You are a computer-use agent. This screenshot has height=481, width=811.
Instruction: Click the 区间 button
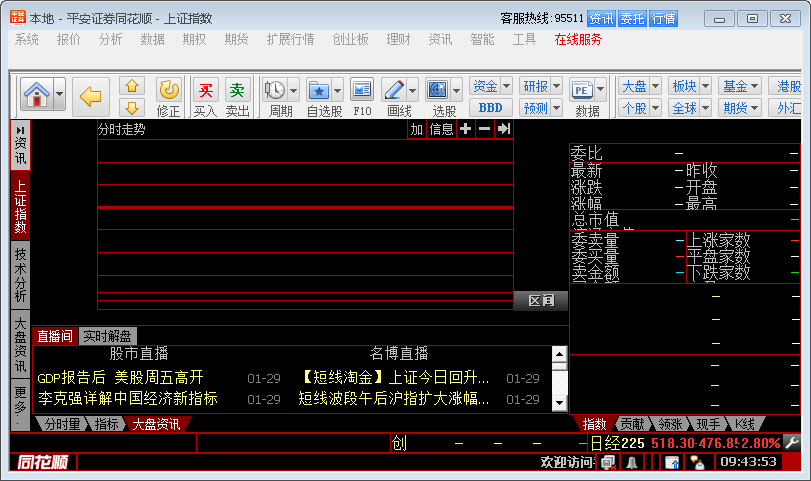[541, 300]
